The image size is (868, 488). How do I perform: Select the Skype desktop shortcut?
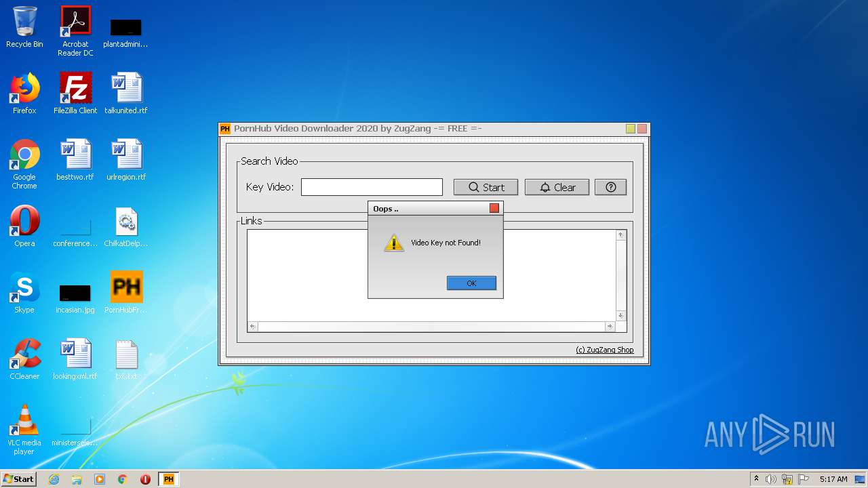(24, 293)
